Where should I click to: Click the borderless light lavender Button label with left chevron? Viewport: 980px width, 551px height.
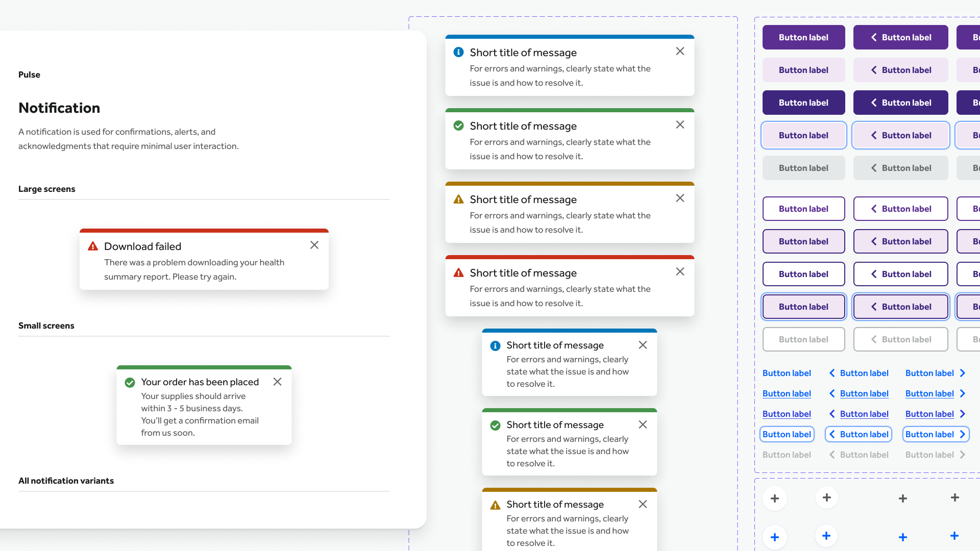(901, 70)
